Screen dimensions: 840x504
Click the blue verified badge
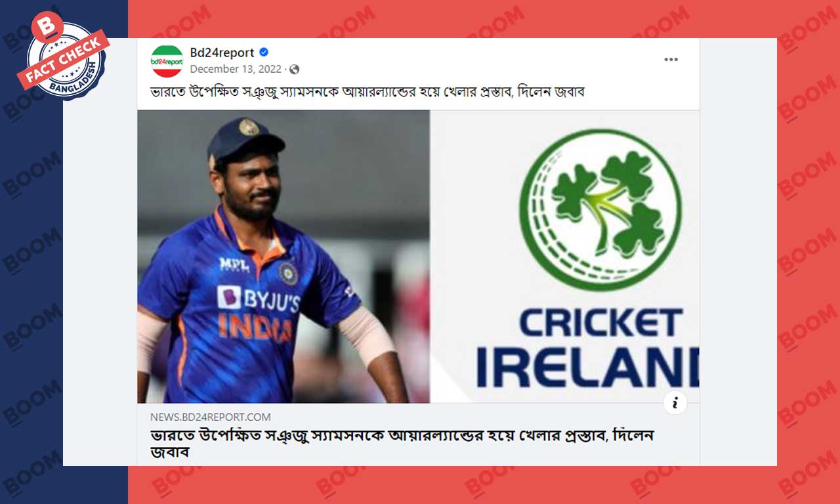click(x=264, y=52)
